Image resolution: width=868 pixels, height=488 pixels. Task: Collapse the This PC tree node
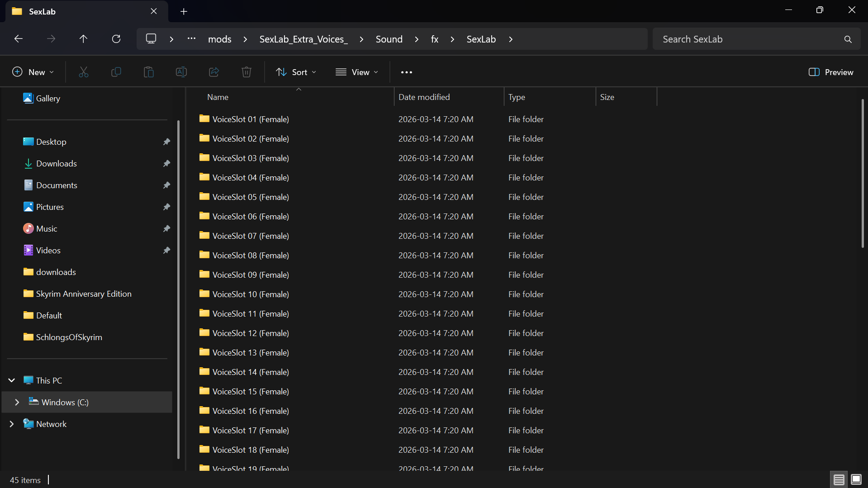tap(12, 380)
